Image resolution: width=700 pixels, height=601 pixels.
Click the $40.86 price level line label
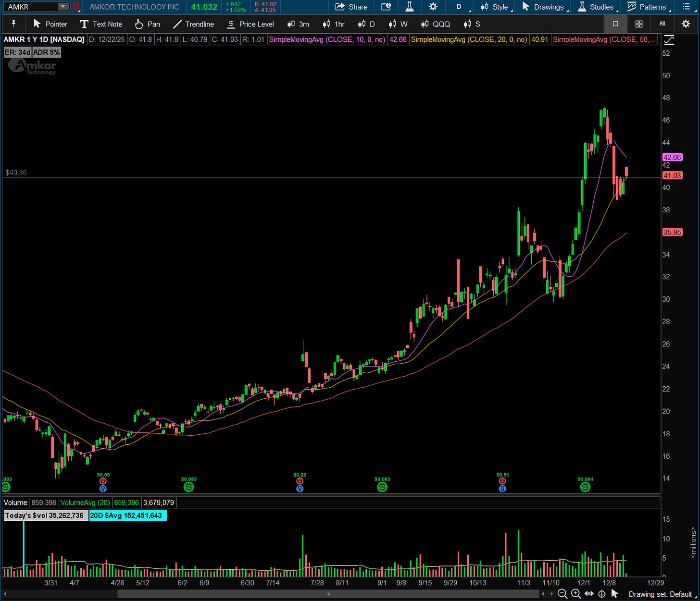coord(16,172)
